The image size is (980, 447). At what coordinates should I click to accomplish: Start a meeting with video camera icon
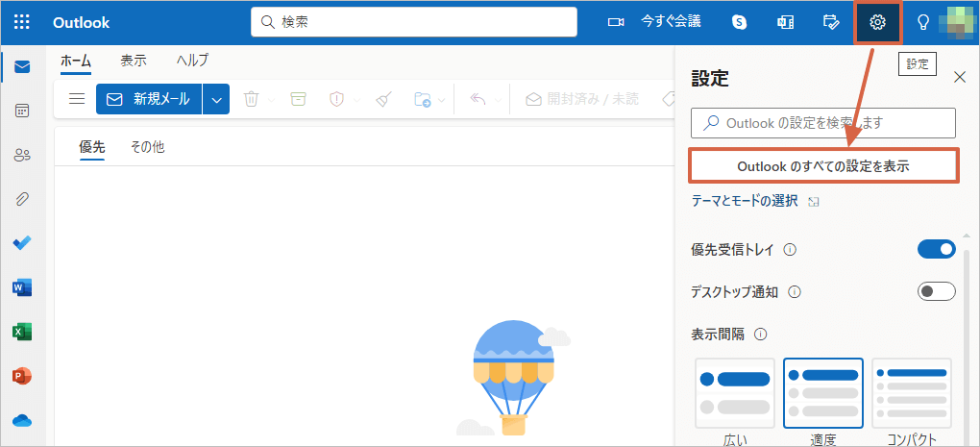coord(616,22)
